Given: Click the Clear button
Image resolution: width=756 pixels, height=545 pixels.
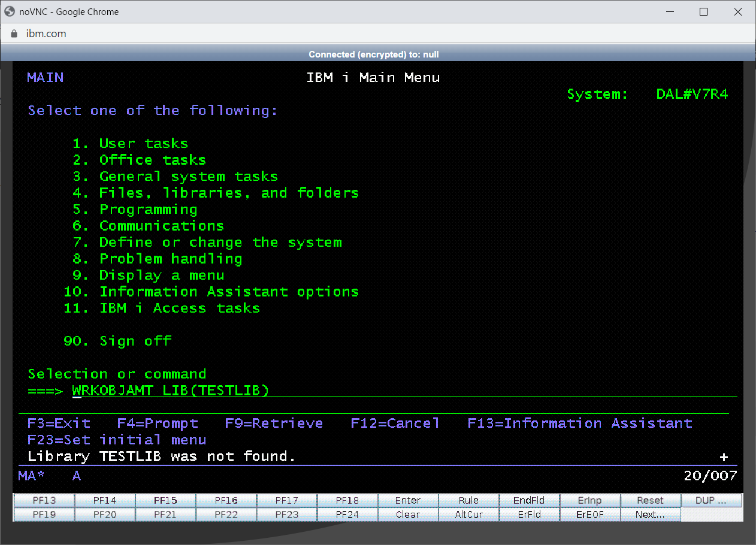Looking at the screenshot, I should point(408,514).
